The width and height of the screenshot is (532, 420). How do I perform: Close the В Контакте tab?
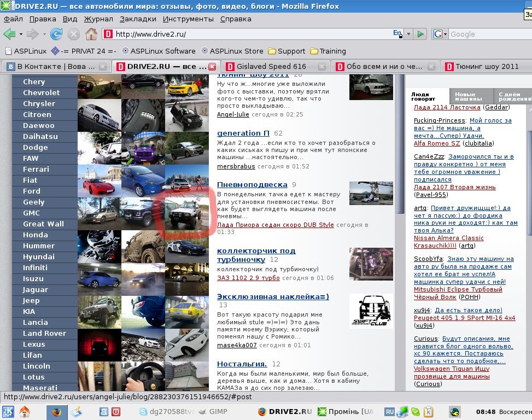102,67
